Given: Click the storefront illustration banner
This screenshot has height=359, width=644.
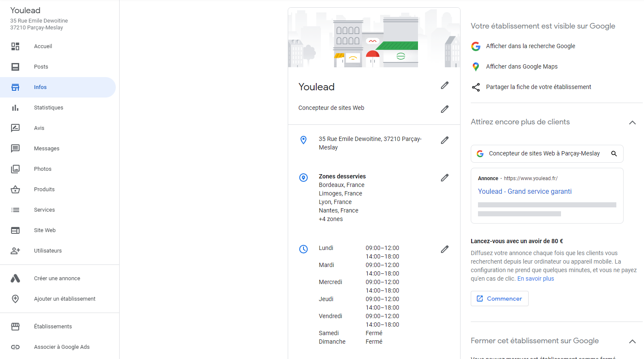Looking at the screenshot, I should click(374, 37).
